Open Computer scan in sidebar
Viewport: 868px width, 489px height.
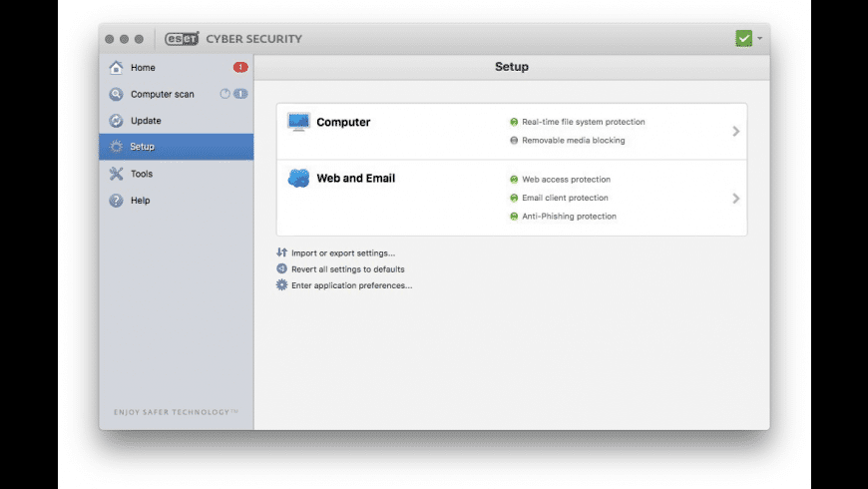[x=176, y=94]
